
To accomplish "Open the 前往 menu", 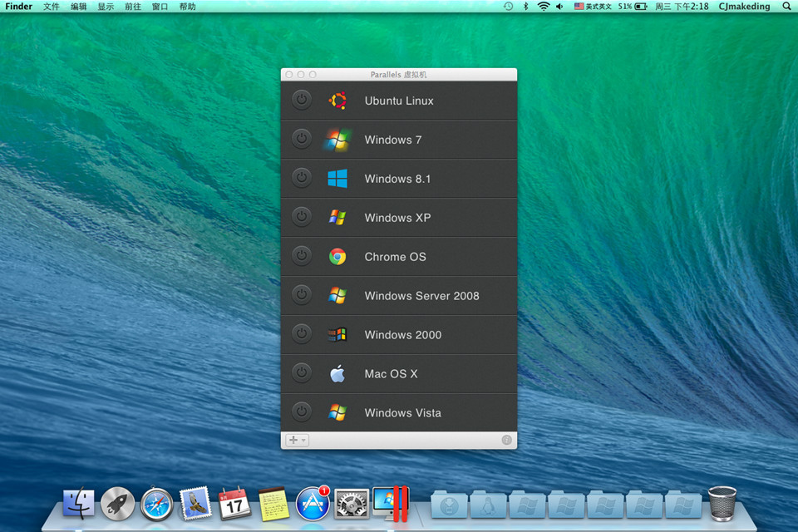I will pyautogui.click(x=133, y=7).
